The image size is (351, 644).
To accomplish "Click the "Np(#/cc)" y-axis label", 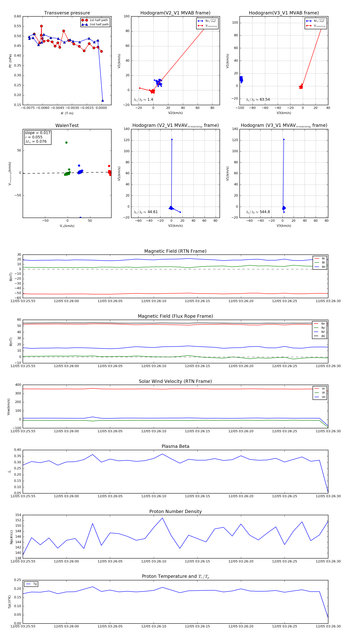I will tap(11, 537).
